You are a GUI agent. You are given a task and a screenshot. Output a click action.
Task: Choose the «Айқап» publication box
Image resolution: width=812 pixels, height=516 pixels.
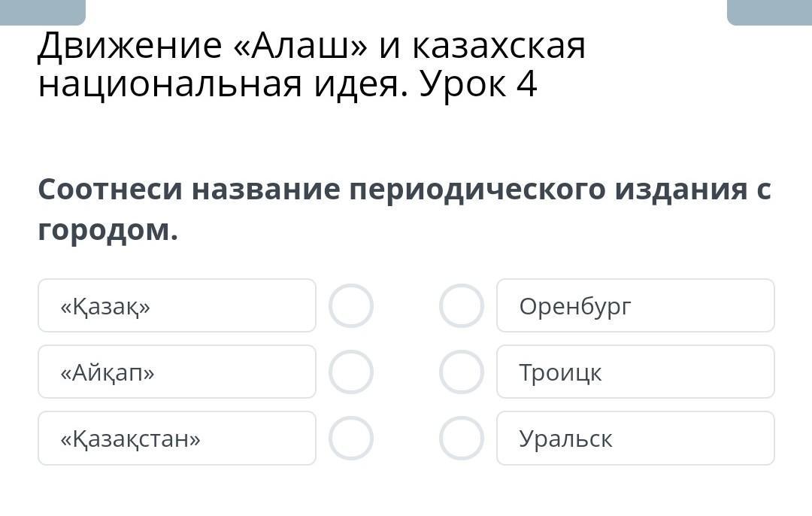177,372
